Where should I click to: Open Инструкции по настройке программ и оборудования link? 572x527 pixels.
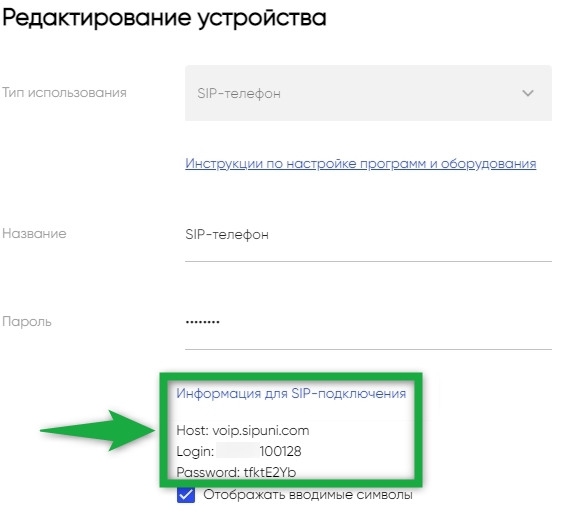tap(360, 163)
